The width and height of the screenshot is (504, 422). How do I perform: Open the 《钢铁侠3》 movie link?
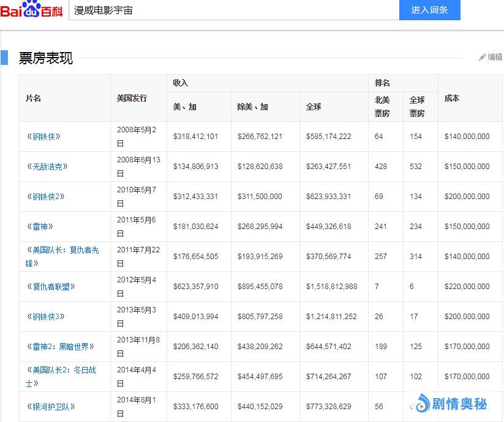coord(45,317)
